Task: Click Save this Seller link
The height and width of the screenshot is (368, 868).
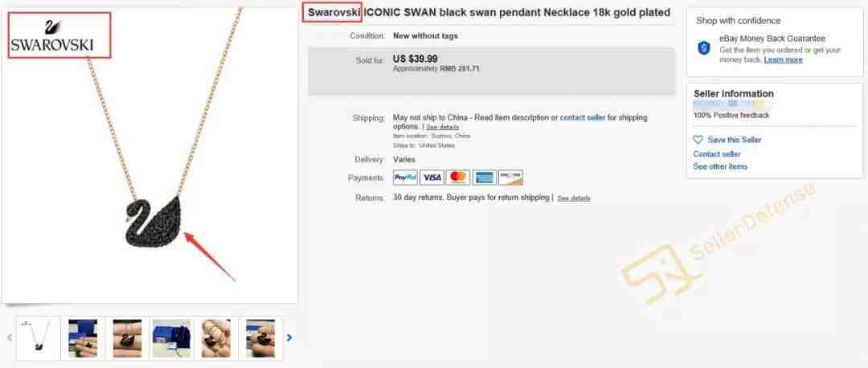Action: pos(735,140)
